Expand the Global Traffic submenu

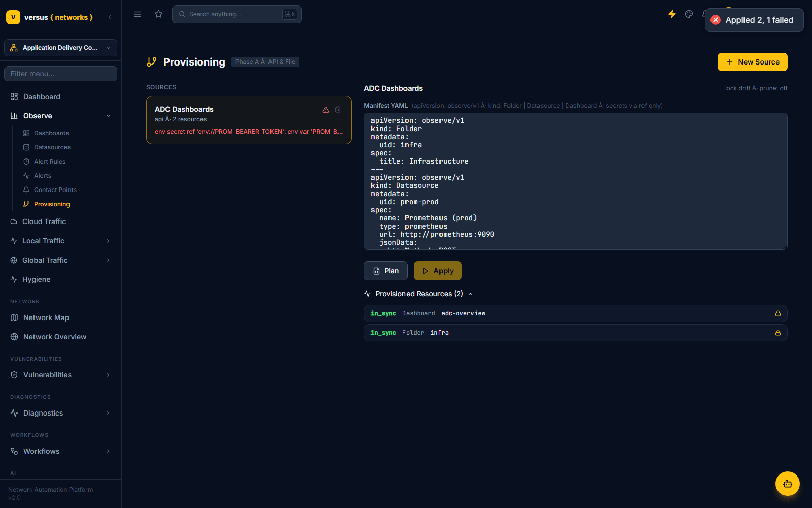tap(108, 260)
